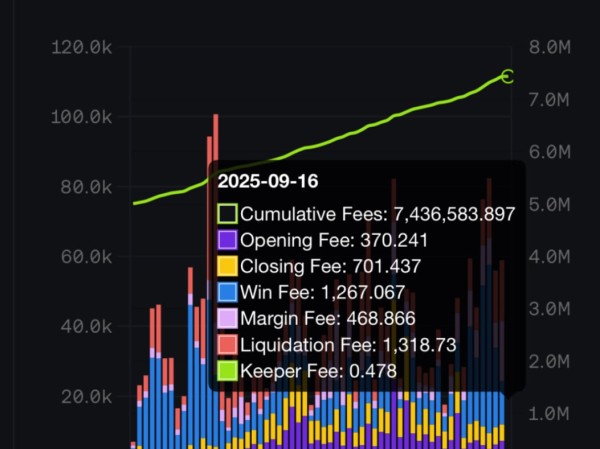Click the 8.0M right axis label
The image size is (600, 449).
point(549,47)
